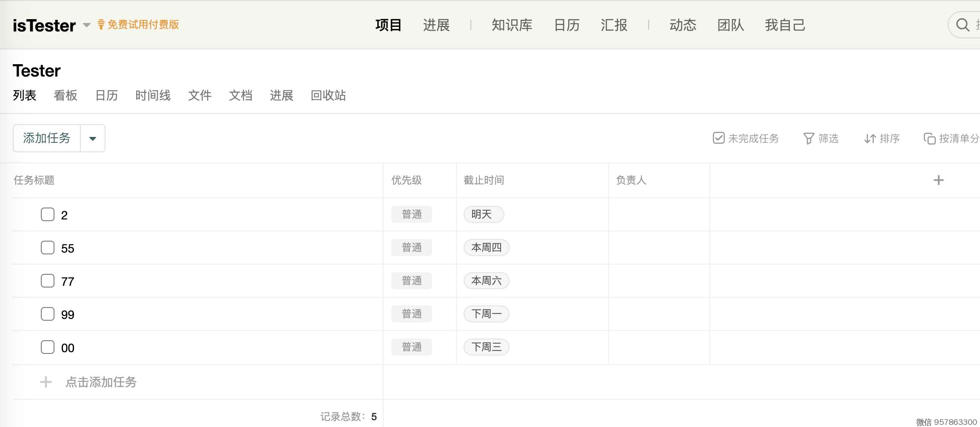Toggle the 未完成任务 checkbox filter

718,138
